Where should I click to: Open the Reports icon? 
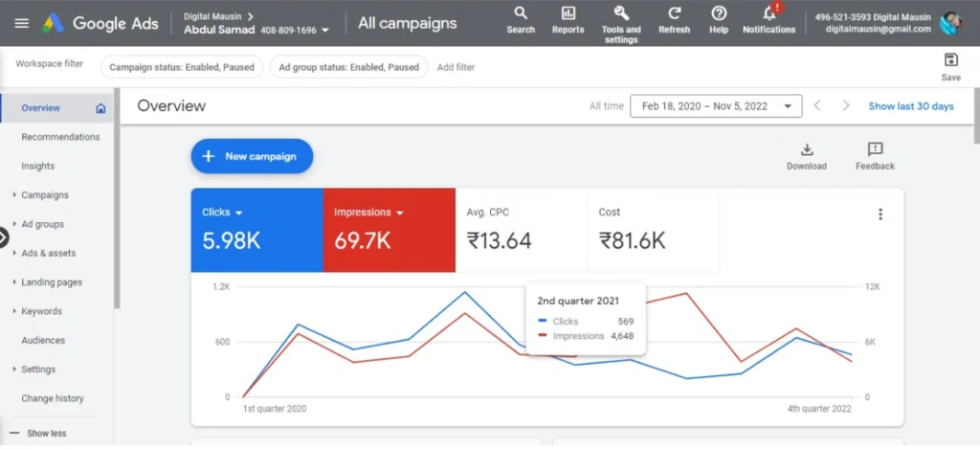click(568, 13)
